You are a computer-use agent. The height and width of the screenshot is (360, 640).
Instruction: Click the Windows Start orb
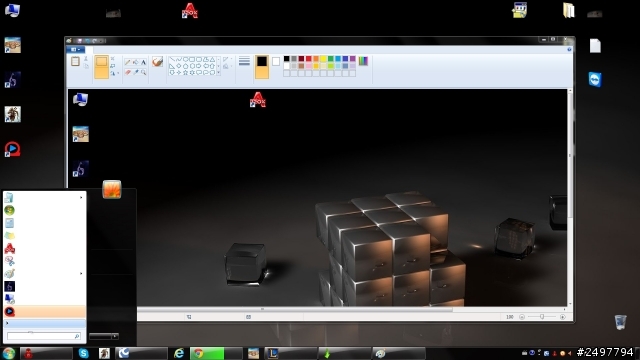8,353
